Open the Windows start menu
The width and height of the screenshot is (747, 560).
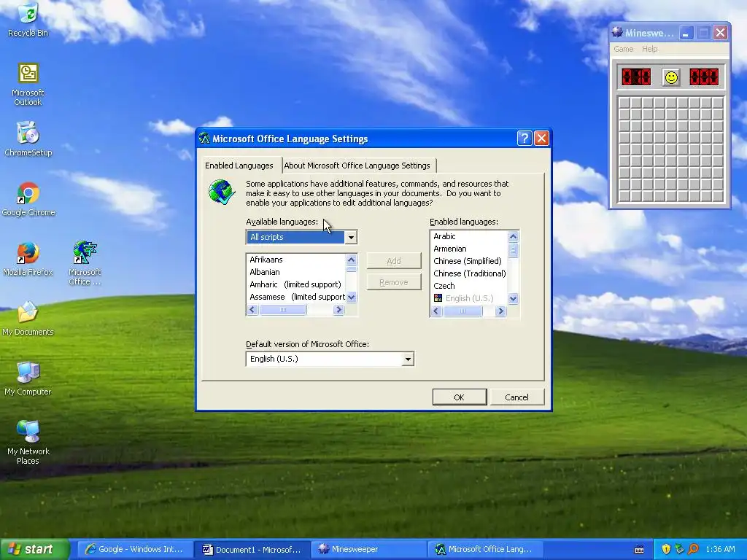[x=34, y=549]
